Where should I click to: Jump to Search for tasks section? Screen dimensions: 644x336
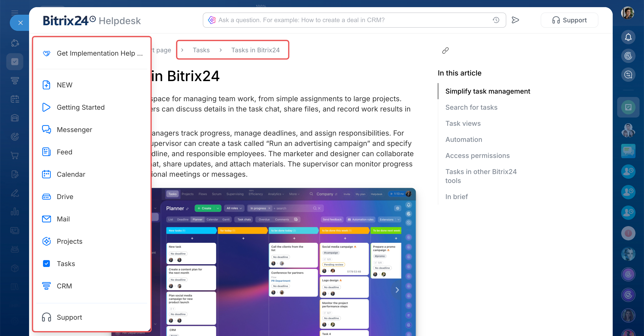472,107
